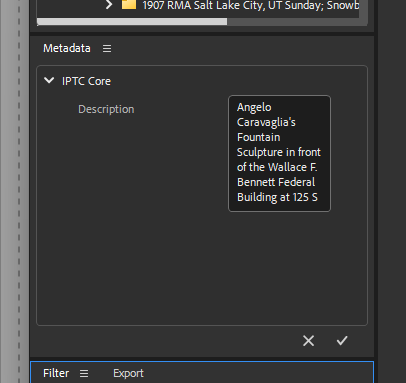The width and height of the screenshot is (406, 383).
Task: Apply metadata changes with the checkmark icon
Action: [x=342, y=340]
